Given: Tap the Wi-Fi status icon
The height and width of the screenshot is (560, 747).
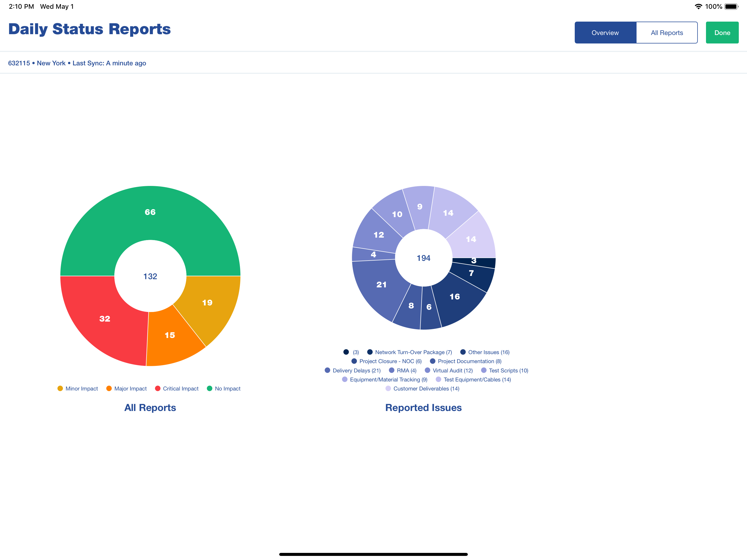Looking at the screenshot, I should [x=698, y=6].
